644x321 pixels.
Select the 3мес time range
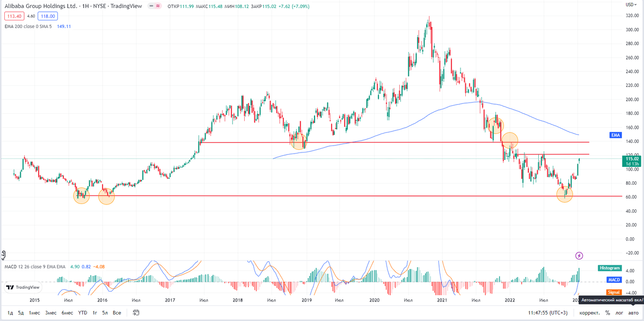51,312
